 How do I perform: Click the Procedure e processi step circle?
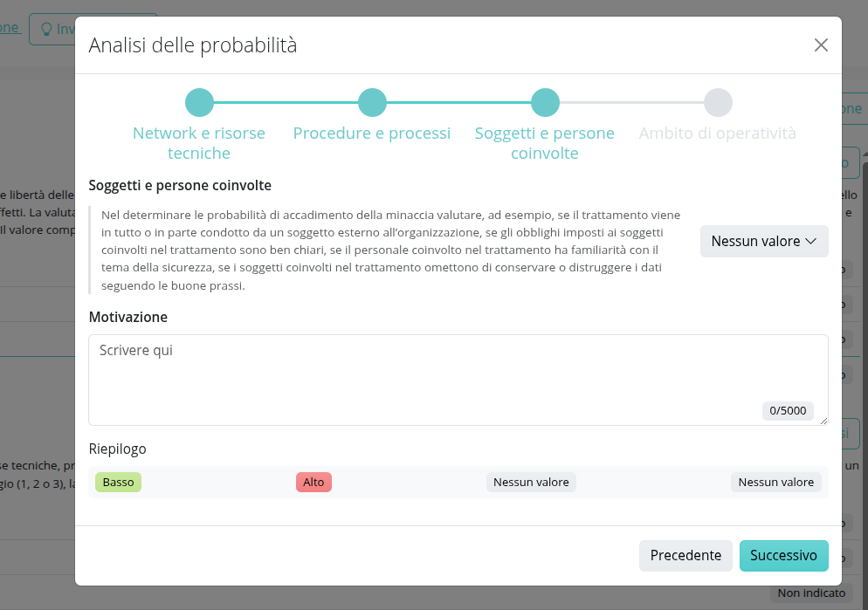tap(372, 102)
